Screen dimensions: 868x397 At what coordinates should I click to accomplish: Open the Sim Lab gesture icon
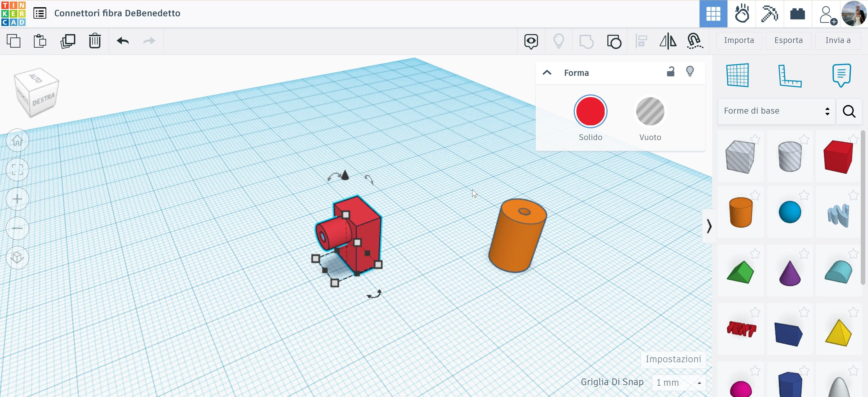(742, 14)
